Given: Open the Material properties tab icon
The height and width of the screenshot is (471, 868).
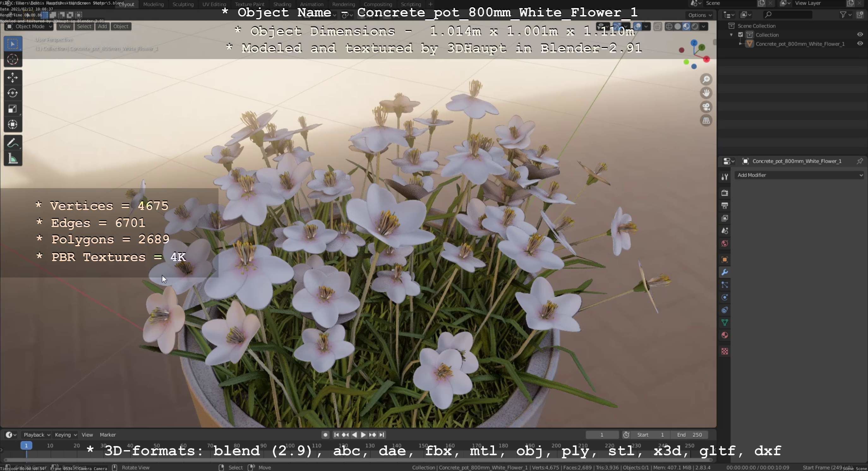Looking at the screenshot, I should click(x=725, y=335).
